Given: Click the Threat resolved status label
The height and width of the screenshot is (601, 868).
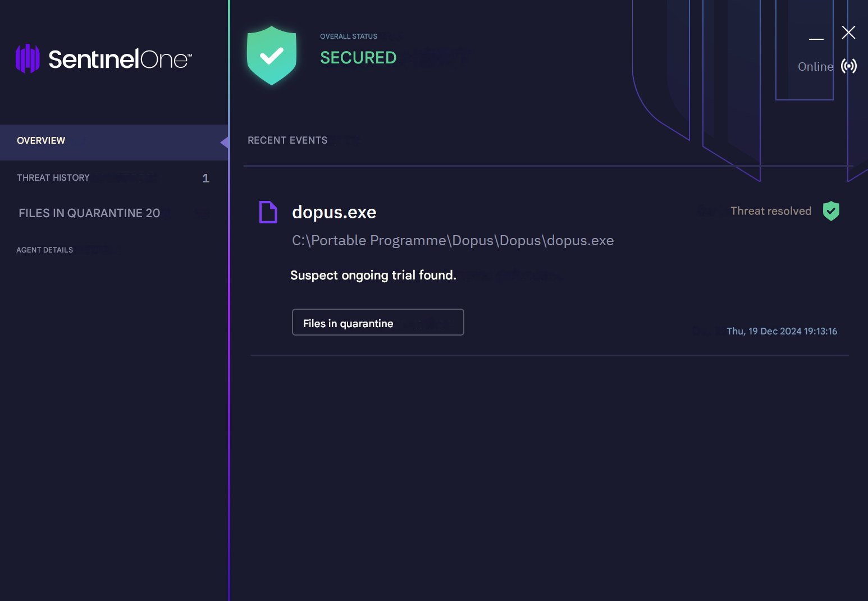Looking at the screenshot, I should (x=771, y=211).
